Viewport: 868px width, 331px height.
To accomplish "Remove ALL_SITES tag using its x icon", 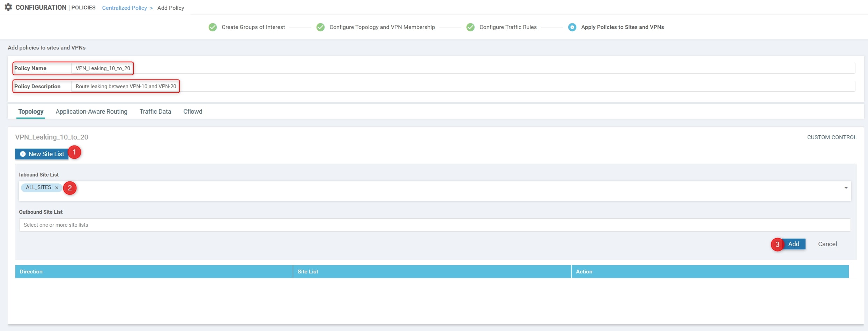I will point(57,188).
